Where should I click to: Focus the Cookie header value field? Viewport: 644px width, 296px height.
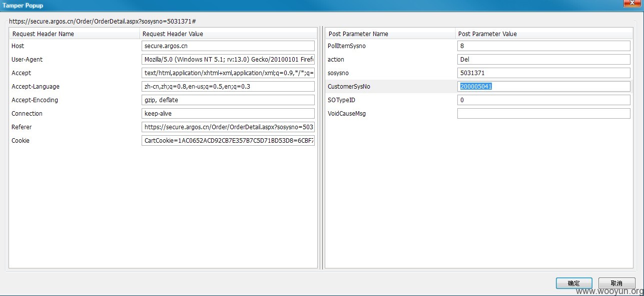coord(228,141)
